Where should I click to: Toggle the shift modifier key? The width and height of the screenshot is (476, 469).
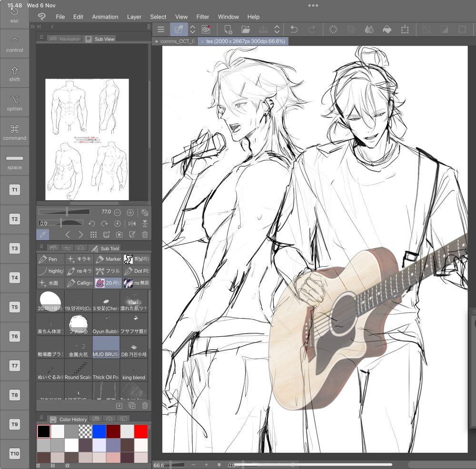15,73
